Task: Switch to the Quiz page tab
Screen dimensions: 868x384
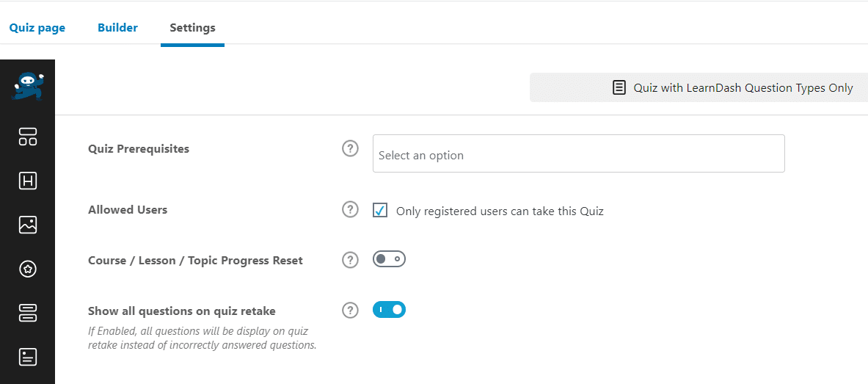Action: click(x=37, y=28)
